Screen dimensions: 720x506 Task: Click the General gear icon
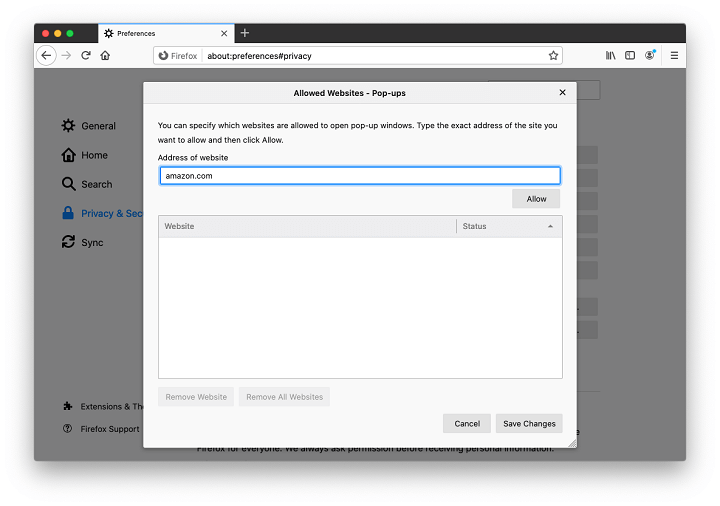(x=68, y=125)
